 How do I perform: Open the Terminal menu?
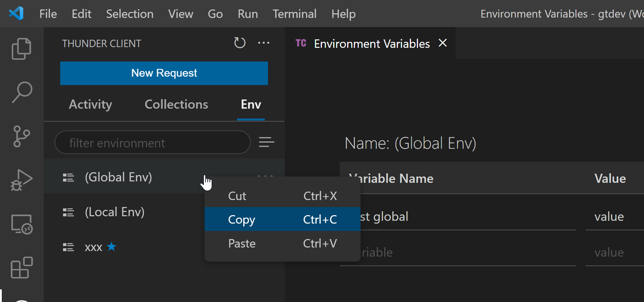294,14
